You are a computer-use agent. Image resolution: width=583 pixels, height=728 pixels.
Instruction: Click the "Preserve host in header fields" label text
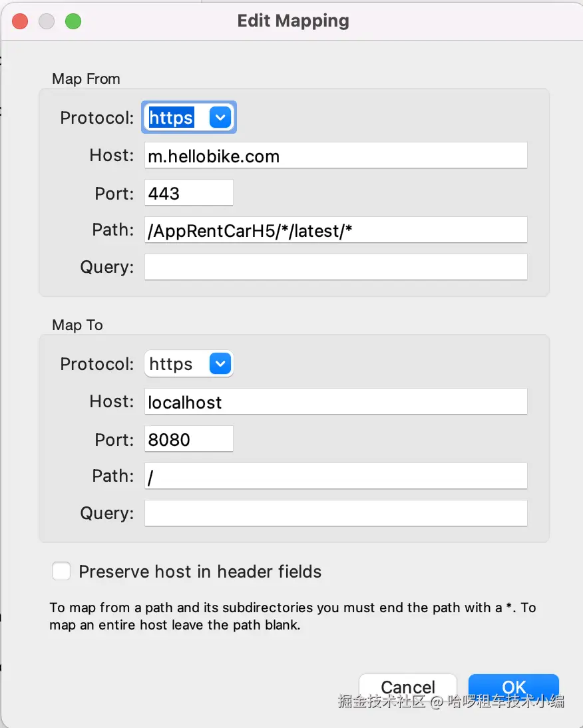[200, 572]
